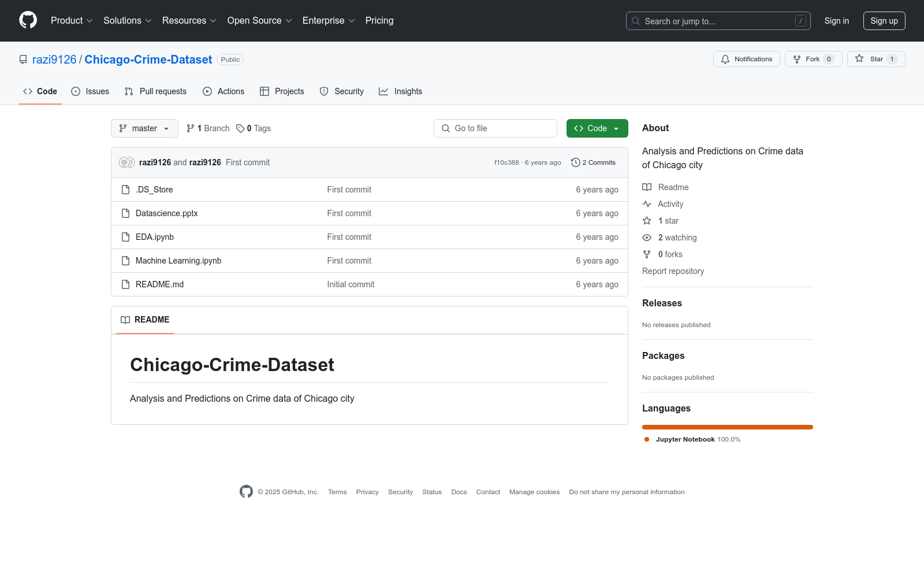Click the GitHub logo in header
Image resolution: width=924 pixels, height=578 pixels.
(x=28, y=20)
